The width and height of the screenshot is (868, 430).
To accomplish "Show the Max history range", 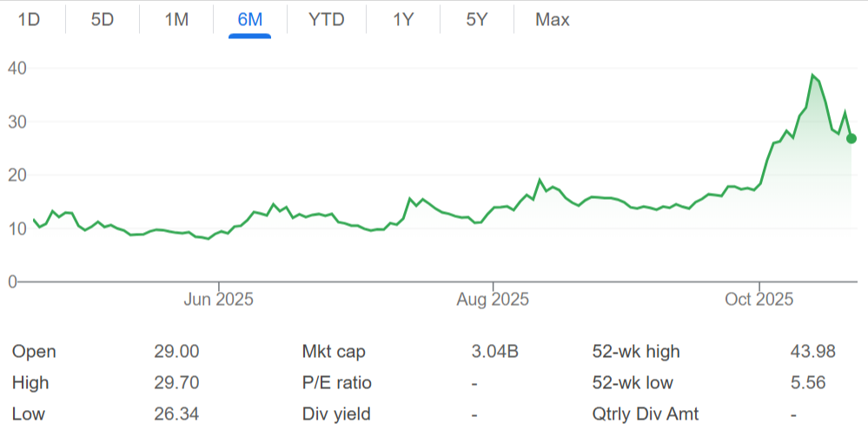I will point(553,19).
